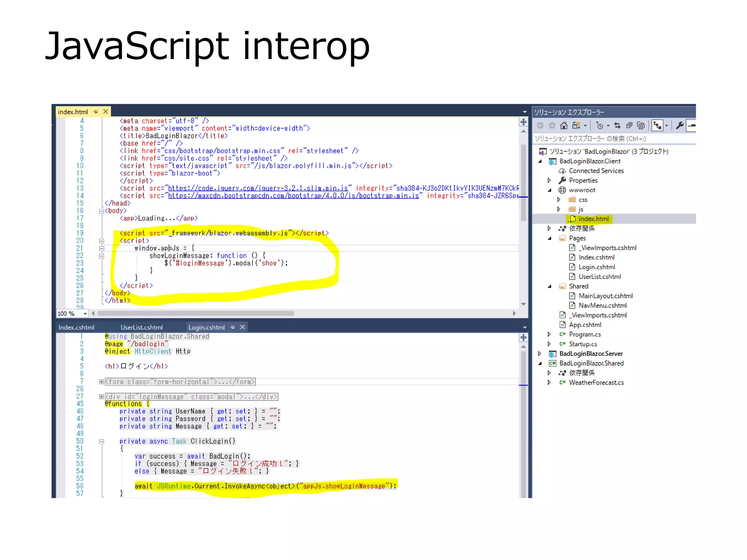The height and width of the screenshot is (560, 747).
Task: Click the split editor icon above Login.cshtml scrollbar
Action: pos(523,337)
